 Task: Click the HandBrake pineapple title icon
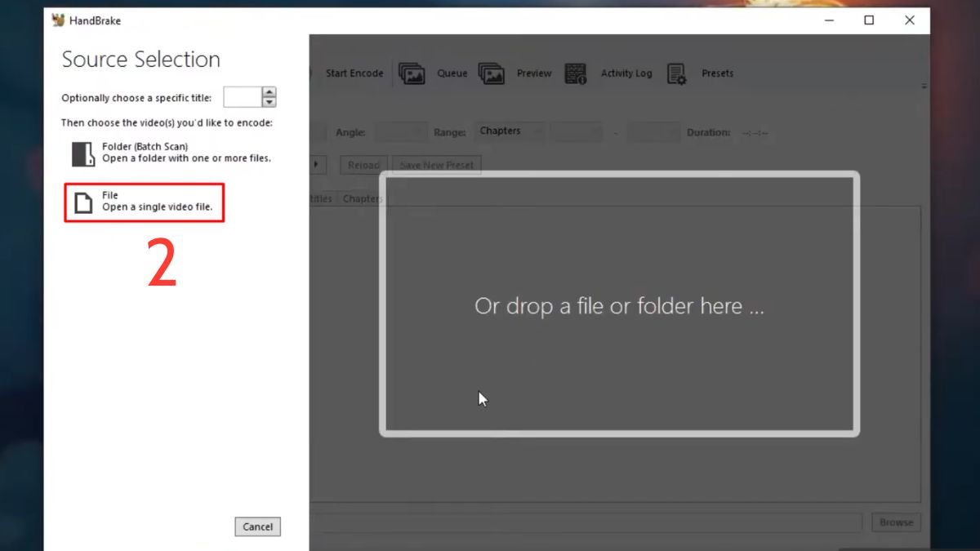pos(58,20)
